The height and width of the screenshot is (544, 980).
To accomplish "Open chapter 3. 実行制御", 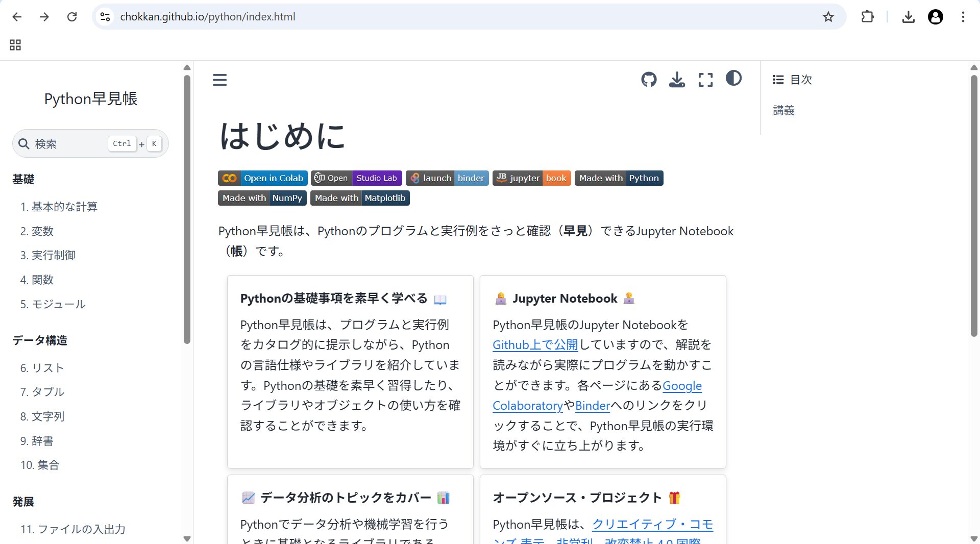I will tap(48, 255).
